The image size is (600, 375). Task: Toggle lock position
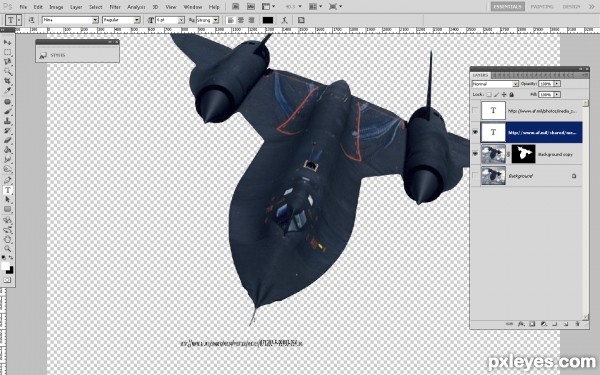[504, 95]
